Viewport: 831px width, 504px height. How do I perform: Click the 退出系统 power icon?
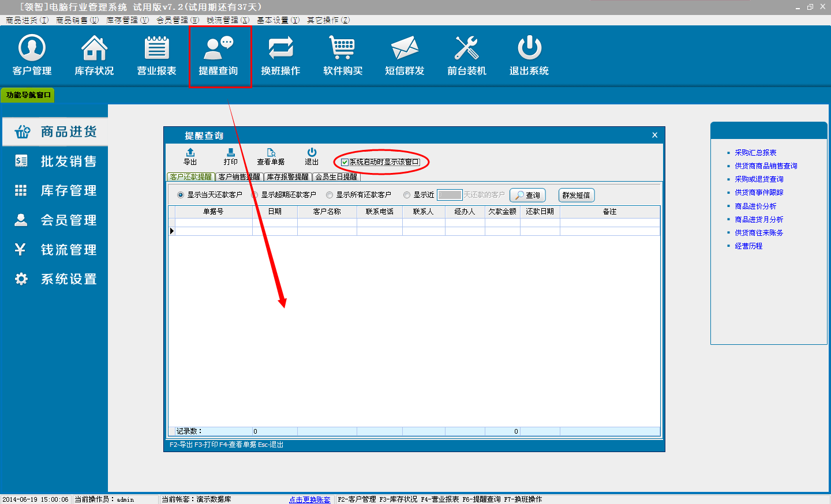click(529, 55)
